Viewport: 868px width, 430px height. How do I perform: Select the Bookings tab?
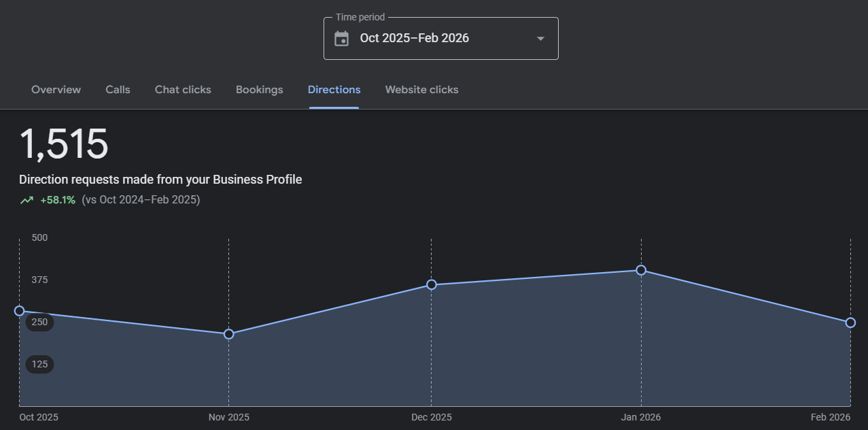[259, 90]
